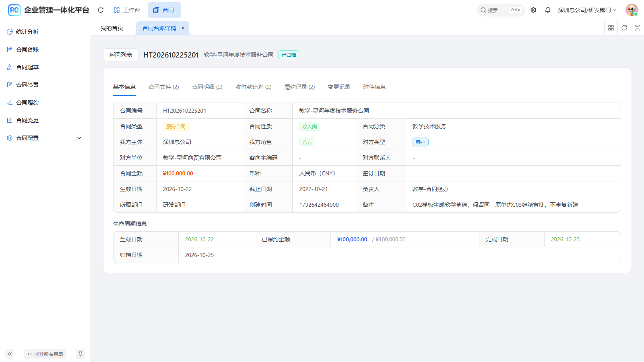Click the 客户 tag

(421, 142)
